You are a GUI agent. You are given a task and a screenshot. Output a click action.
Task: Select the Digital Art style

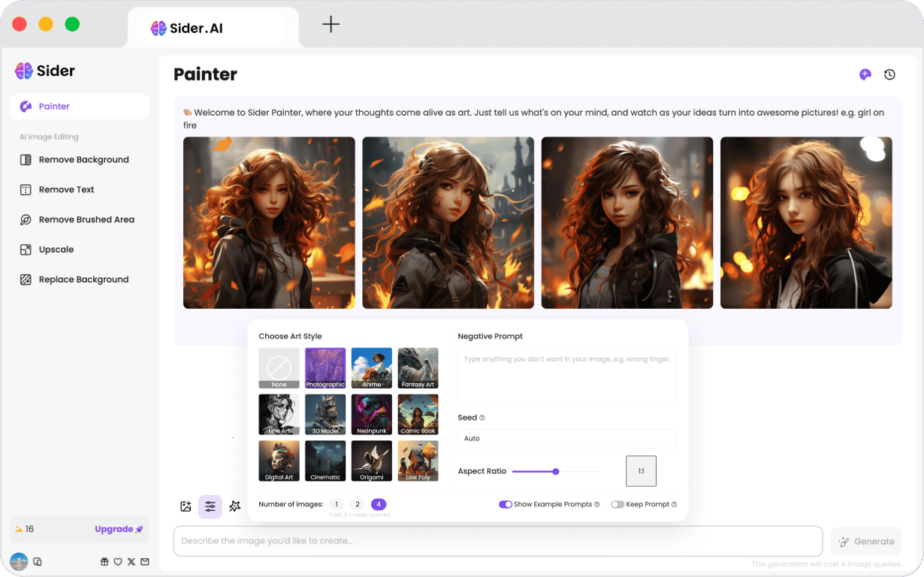[279, 461]
